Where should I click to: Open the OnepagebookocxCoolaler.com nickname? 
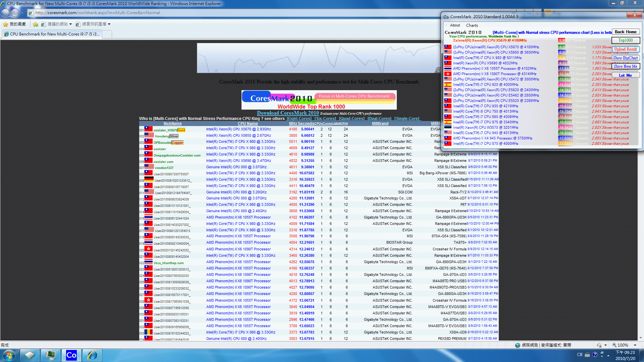pos(177,156)
